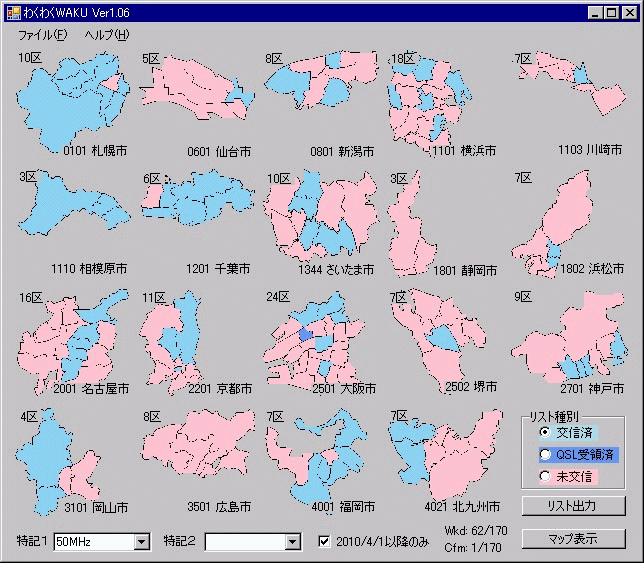Click the Hiroshima (3501 広島市) map

198,443
